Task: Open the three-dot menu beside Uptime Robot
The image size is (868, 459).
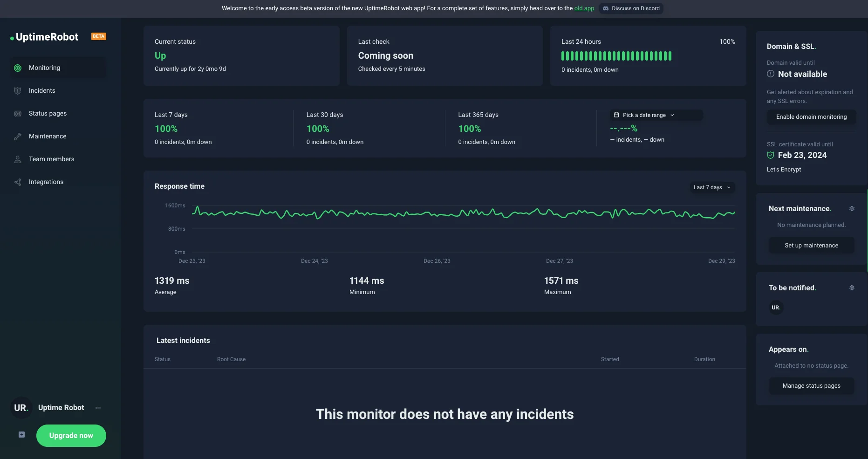Action: coord(98,408)
